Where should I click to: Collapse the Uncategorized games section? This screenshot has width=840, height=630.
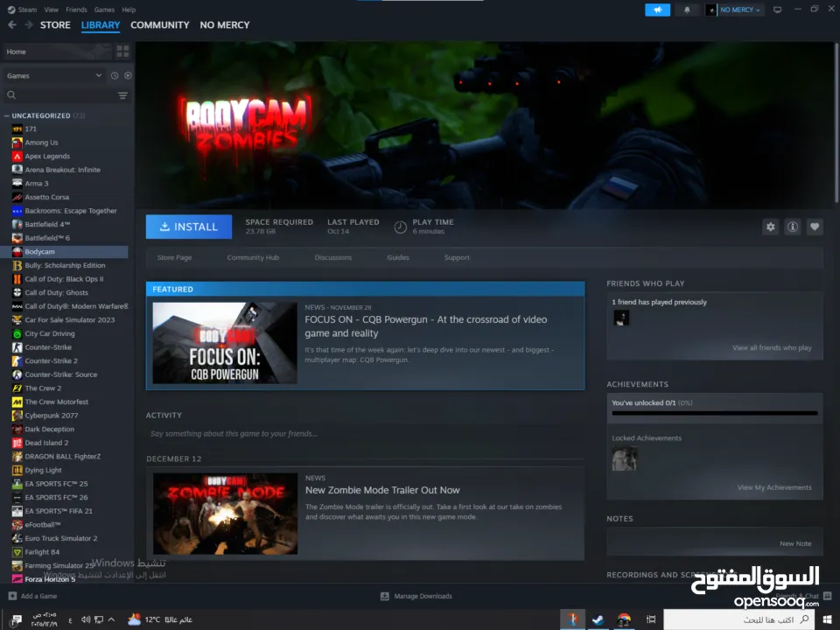click(7, 115)
